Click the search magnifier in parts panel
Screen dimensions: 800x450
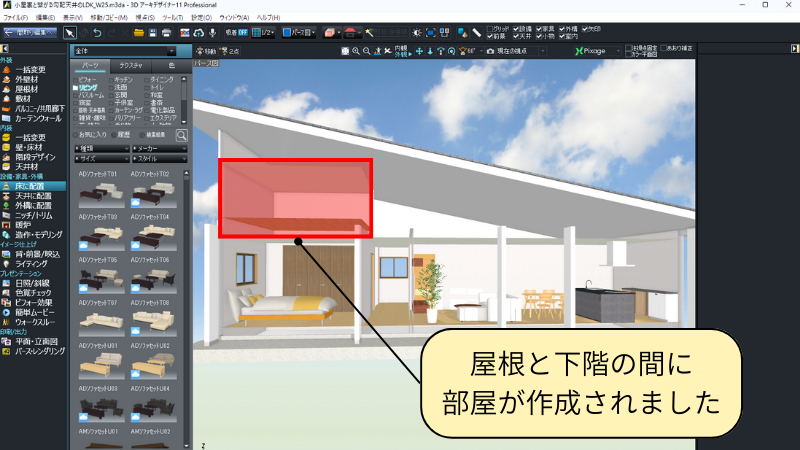point(182,134)
